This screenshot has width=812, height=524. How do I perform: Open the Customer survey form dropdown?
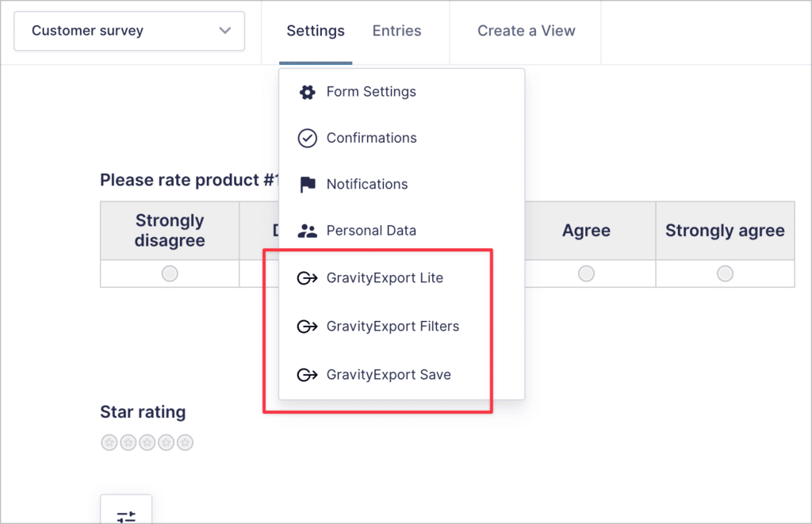[129, 31]
